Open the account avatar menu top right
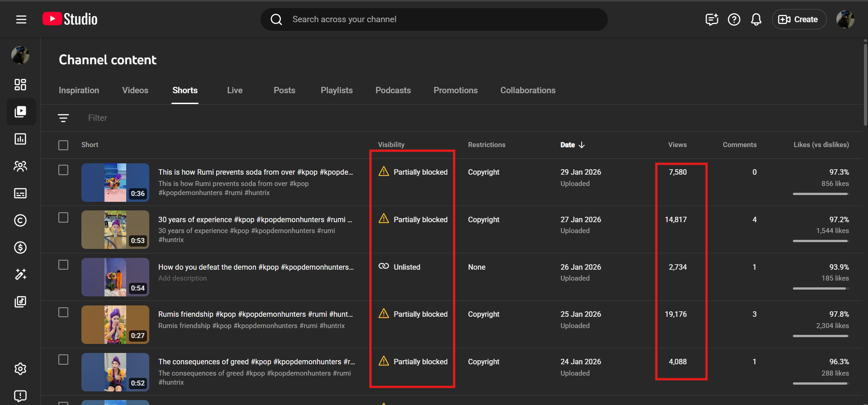This screenshot has height=405, width=868. pos(845,19)
